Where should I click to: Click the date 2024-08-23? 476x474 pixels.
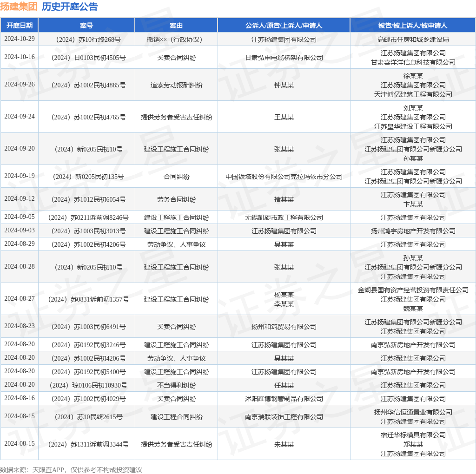pos(20,326)
